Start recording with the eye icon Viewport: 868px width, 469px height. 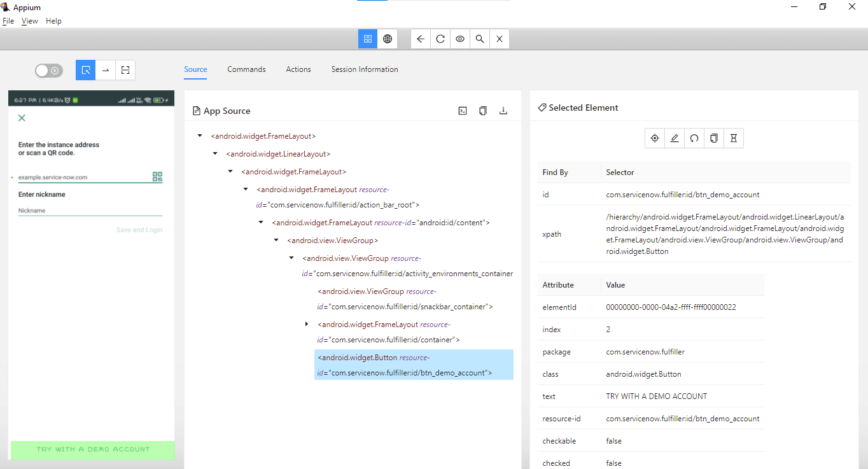coord(459,39)
